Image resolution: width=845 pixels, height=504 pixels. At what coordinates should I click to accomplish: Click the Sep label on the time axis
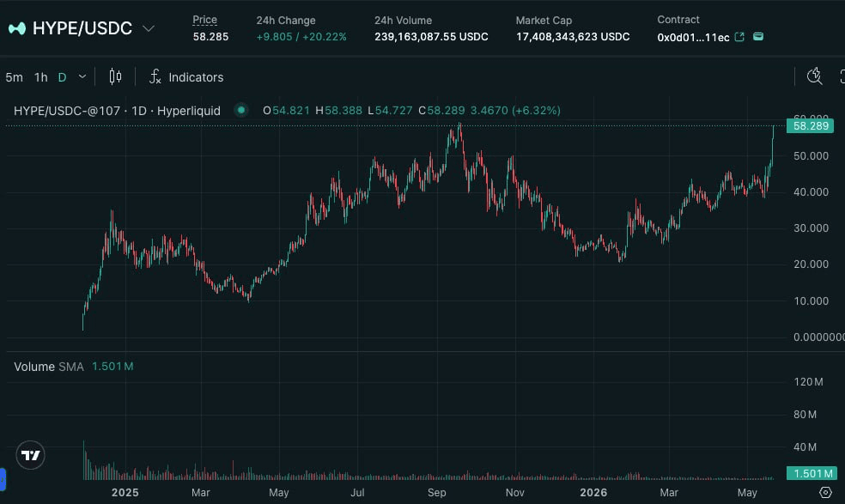click(436, 492)
